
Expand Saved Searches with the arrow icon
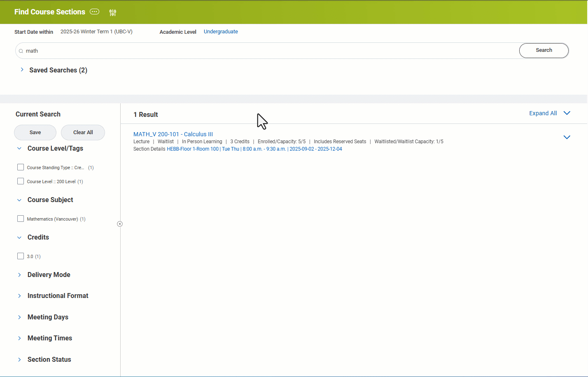click(x=22, y=70)
